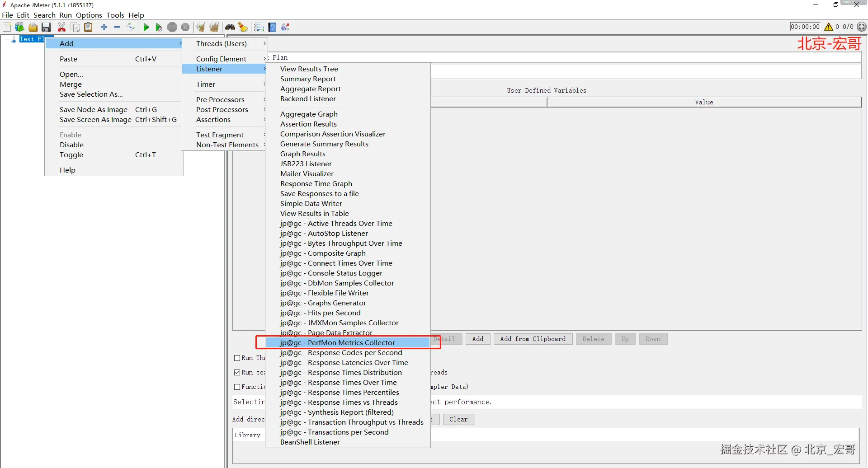
Task: Open the Templates icon in toolbar
Action: (x=19, y=27)
